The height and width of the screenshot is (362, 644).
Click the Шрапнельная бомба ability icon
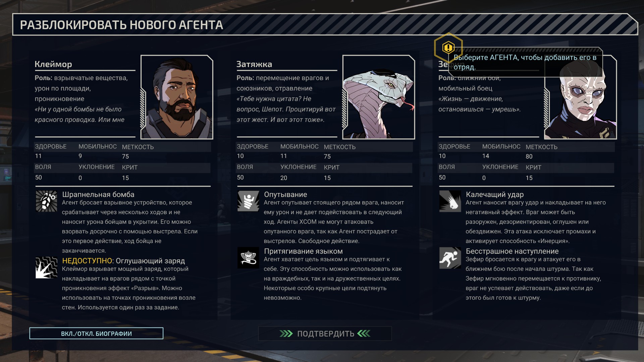click(x=46, y=201)
